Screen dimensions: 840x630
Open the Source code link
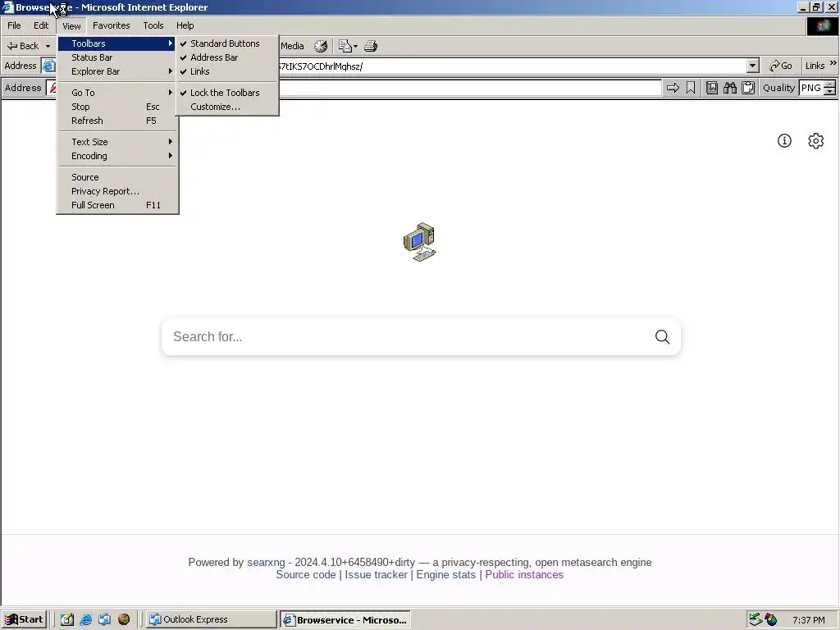click(x=306, y=575)
